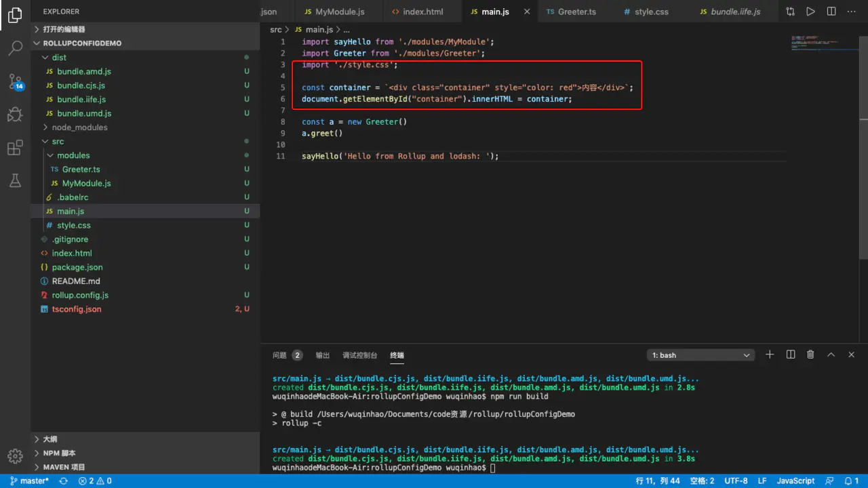Open Source Control view with 14 badge

[15, 81]
